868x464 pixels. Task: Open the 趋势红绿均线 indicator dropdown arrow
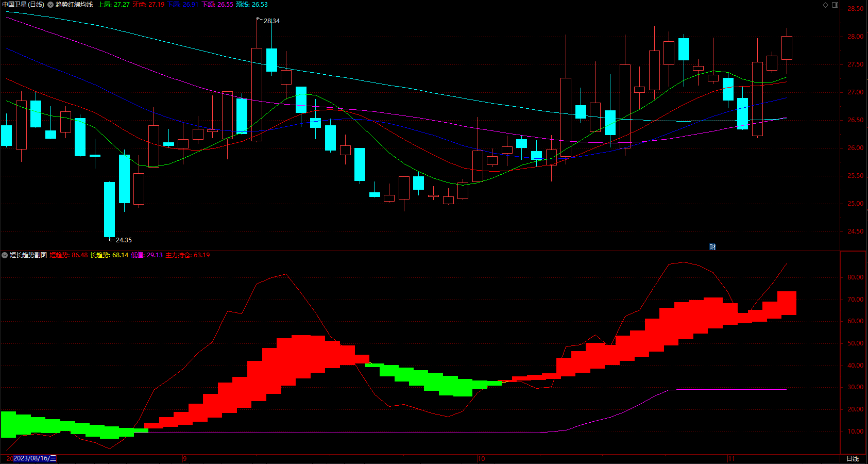(x=50, y=5)
